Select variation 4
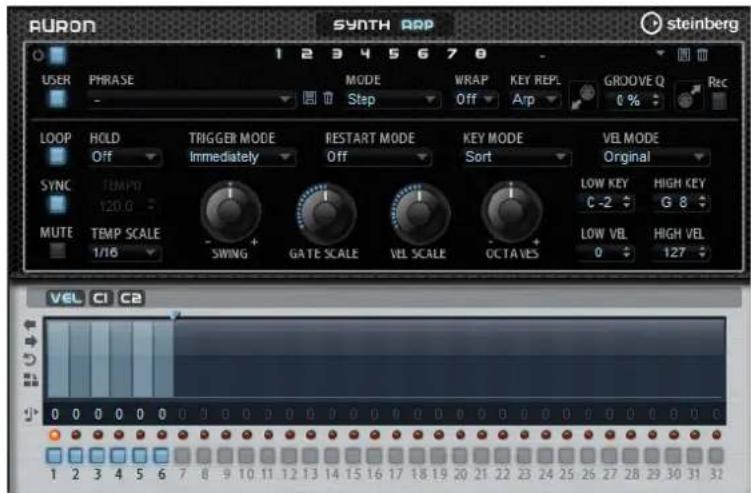This screenshot has width=751, height=493. click(365, 54)
